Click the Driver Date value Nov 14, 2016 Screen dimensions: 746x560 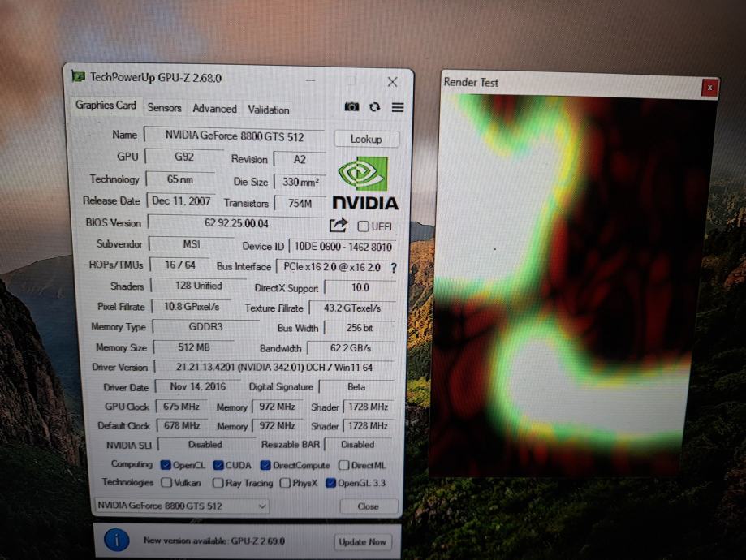click(198, 386)
